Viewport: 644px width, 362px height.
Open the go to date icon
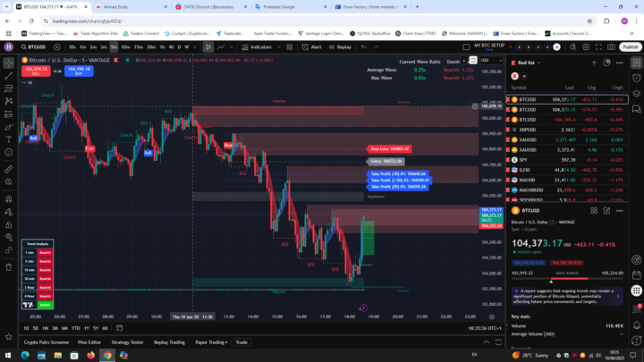click(x=119, y=328)
